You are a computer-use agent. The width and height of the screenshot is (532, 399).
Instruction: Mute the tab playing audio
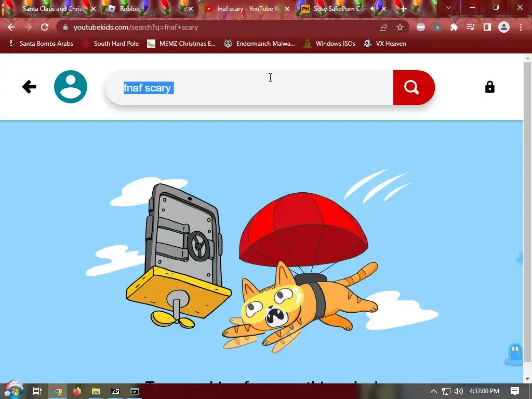pyautogui.click(x=373, y=9)
